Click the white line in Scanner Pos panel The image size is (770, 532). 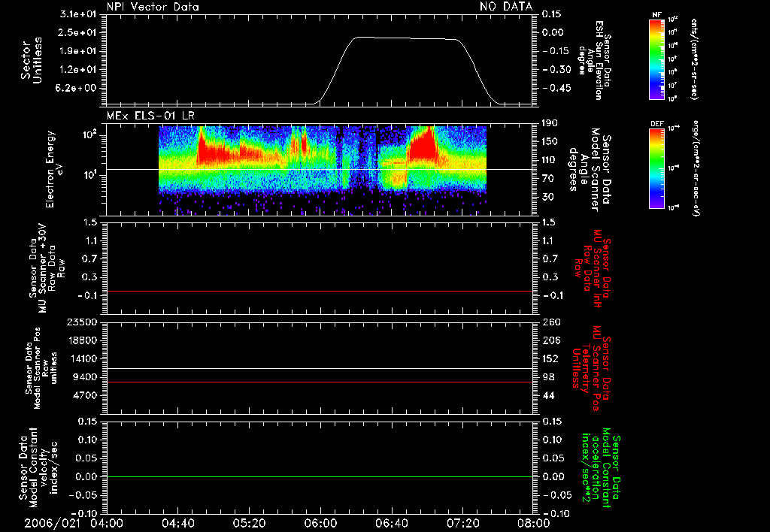(x=319, y=368)
